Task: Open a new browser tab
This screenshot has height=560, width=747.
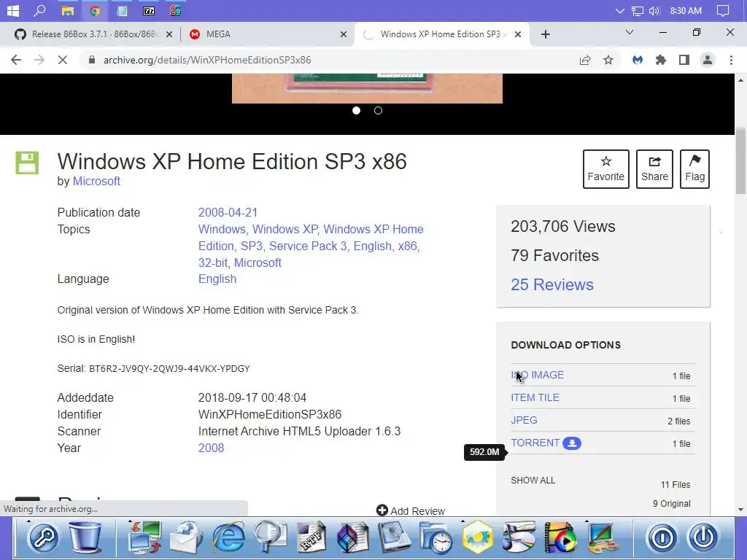Action: click(x=546, y=34)
